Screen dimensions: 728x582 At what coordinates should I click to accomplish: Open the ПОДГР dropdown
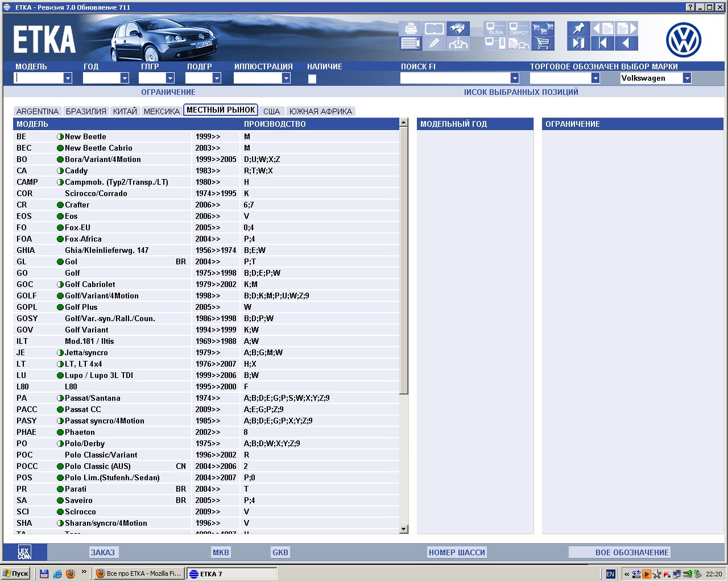pos(217,78)
